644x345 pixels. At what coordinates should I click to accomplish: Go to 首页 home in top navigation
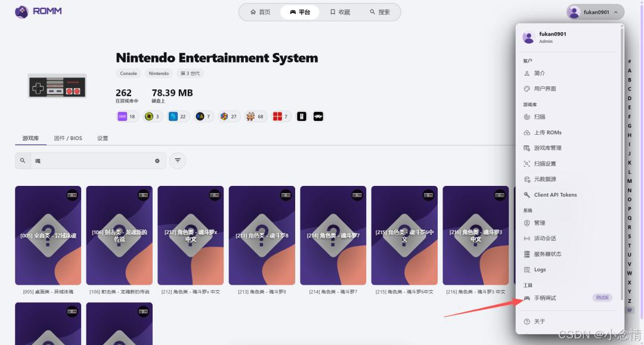(261, 12)
